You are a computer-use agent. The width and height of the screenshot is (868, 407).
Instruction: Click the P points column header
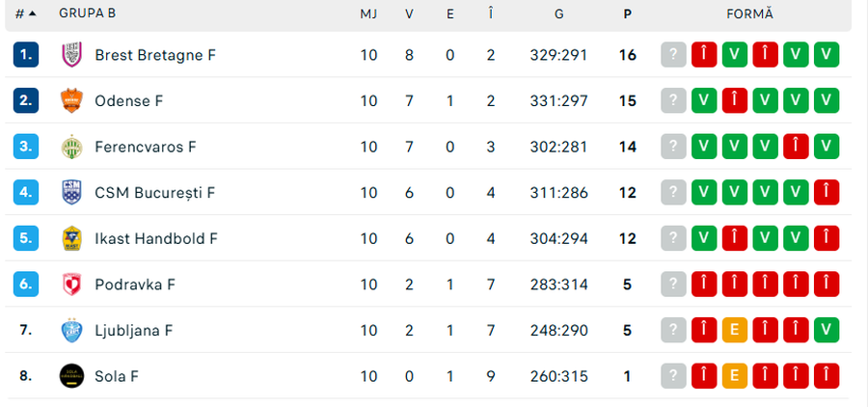point(628,14)
